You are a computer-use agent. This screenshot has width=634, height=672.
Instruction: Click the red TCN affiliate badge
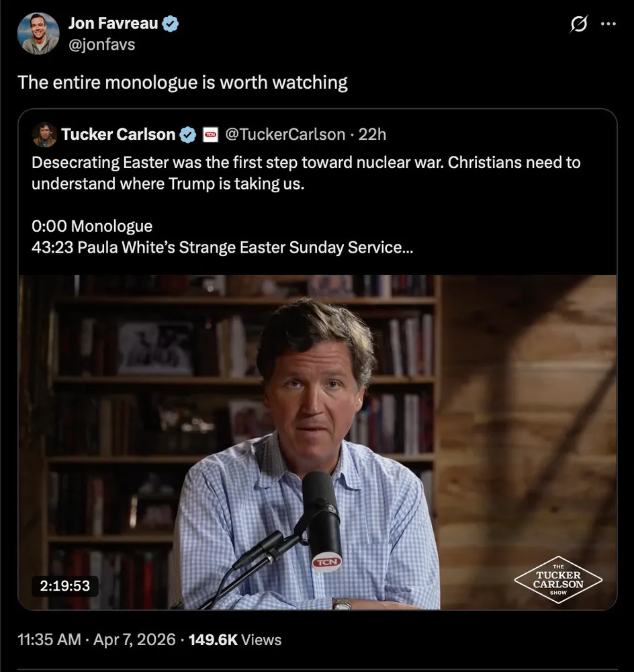click(210, 134)
